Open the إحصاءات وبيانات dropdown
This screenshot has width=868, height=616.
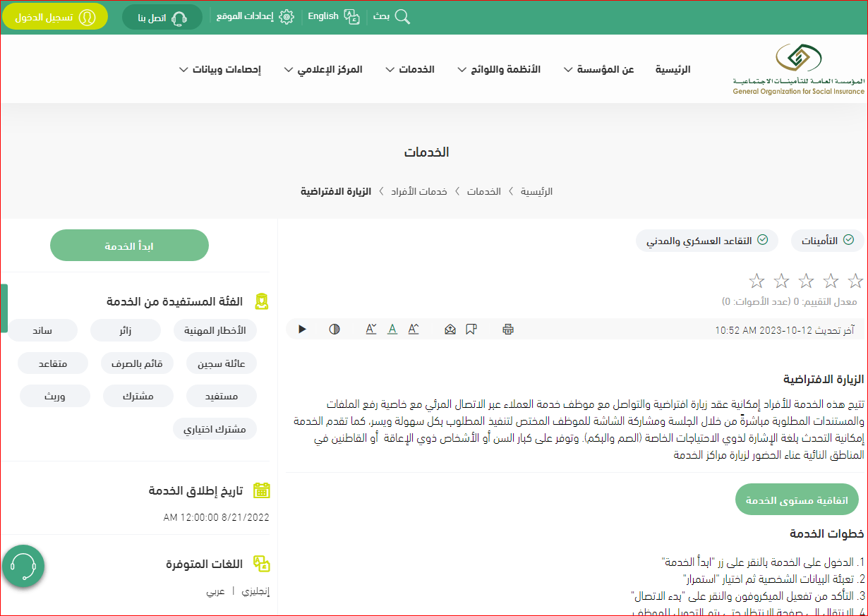point(219,69)
